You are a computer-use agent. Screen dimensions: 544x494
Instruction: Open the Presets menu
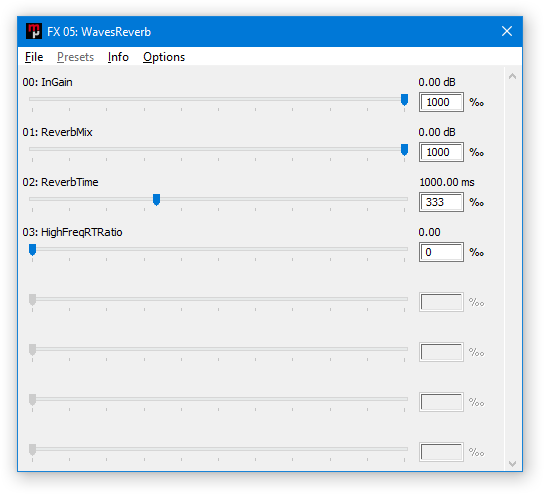click(x=75, y=57)
